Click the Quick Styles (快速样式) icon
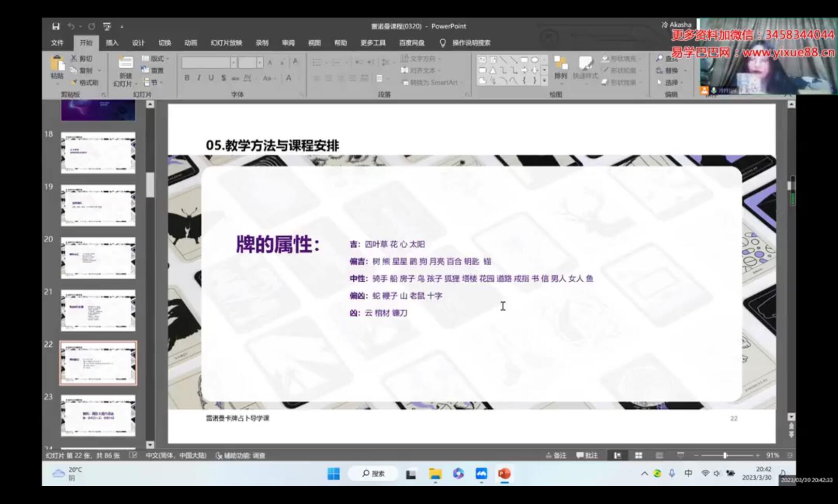The image size is (838, 504). coord(585,71)
